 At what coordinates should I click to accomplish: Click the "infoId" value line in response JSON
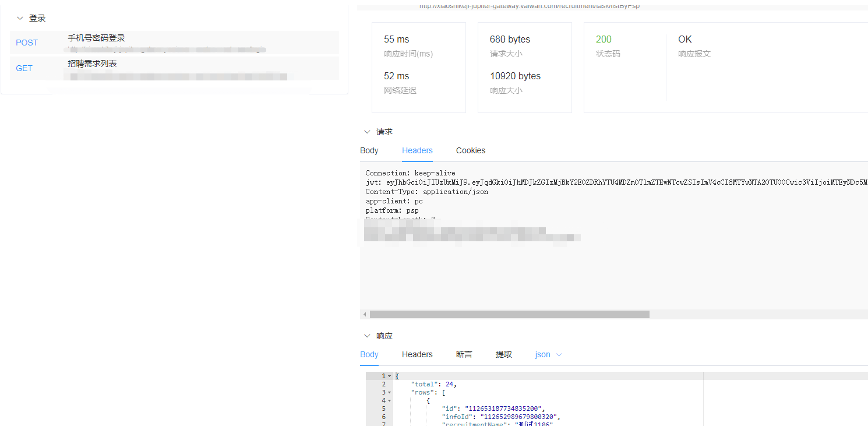point(502,417)
